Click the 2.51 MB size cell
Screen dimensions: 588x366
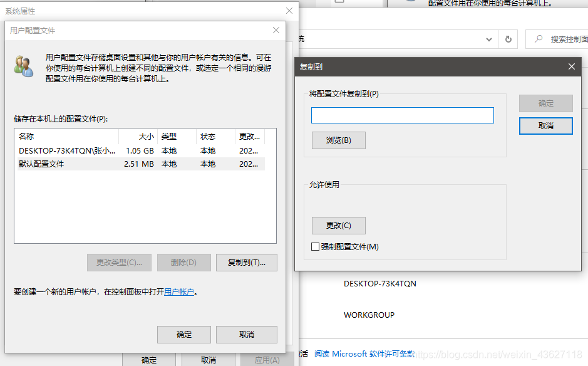pyautogui.click(x=139, y=164)
